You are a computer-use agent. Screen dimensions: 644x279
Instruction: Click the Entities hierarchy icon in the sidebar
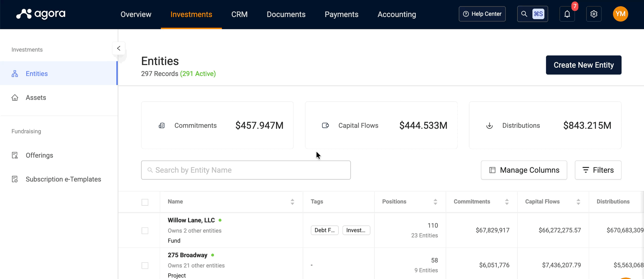point(15,74)
